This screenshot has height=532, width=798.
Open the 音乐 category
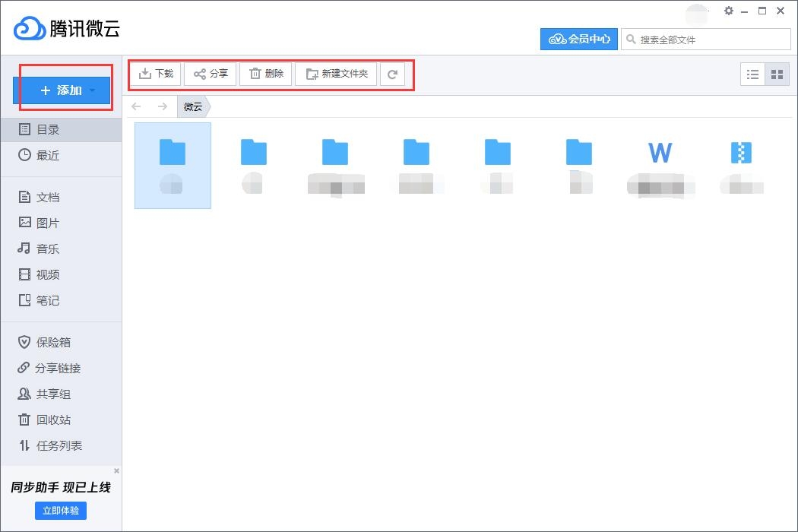(39, 249)
